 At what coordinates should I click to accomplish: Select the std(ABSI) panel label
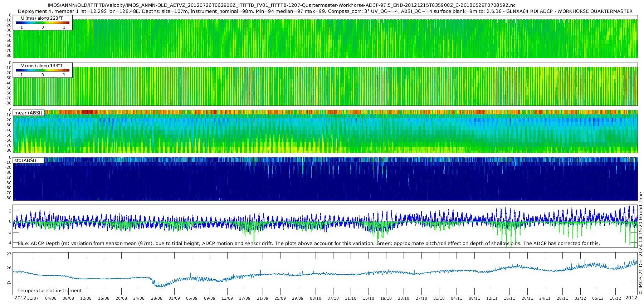[x=25, y=161]
